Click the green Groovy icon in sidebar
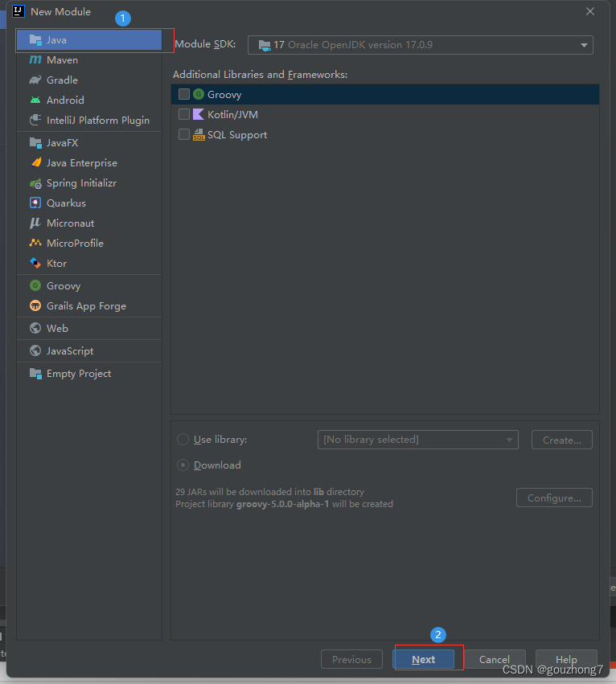The image size is (616, 684). click(35, 285)
